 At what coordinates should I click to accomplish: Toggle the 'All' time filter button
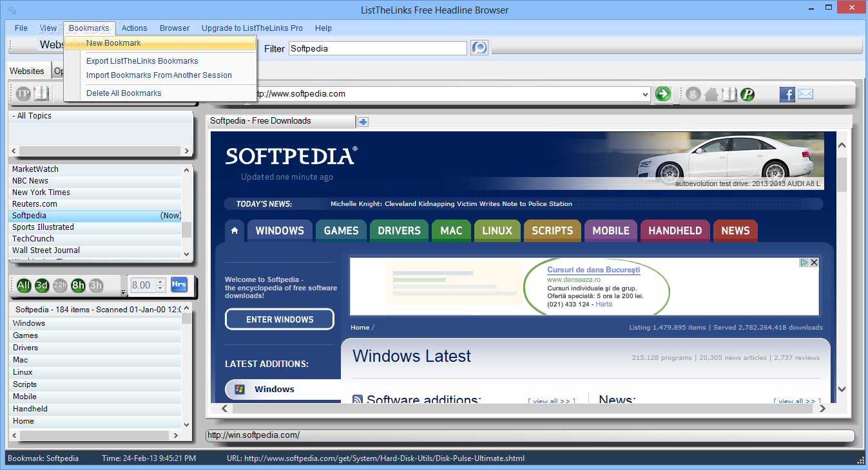click(x=24, y=285)
